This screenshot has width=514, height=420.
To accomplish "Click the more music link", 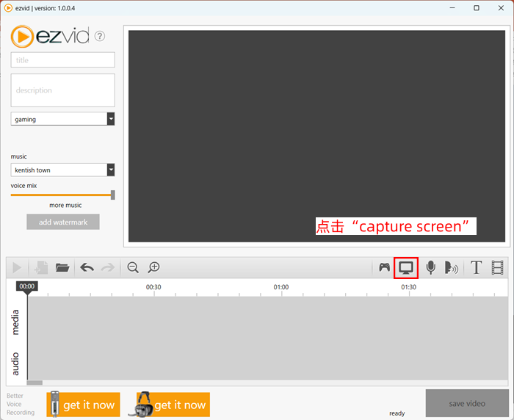I will click(65, 206).
